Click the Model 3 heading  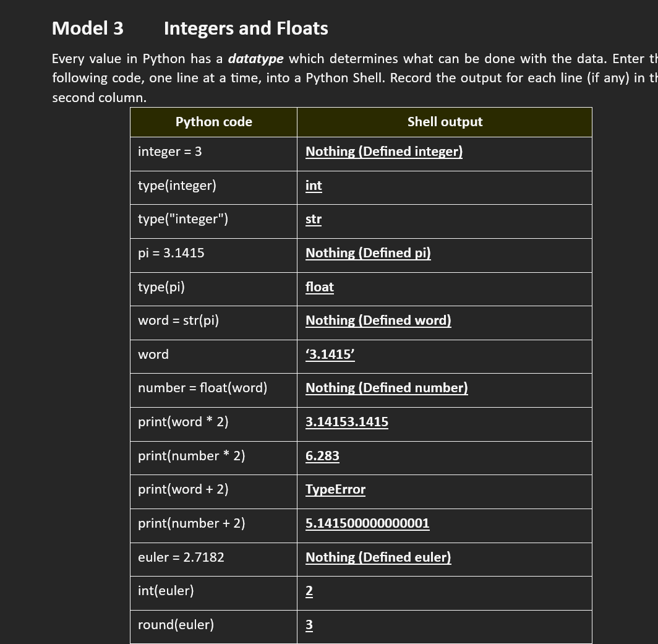pos(87,28)
